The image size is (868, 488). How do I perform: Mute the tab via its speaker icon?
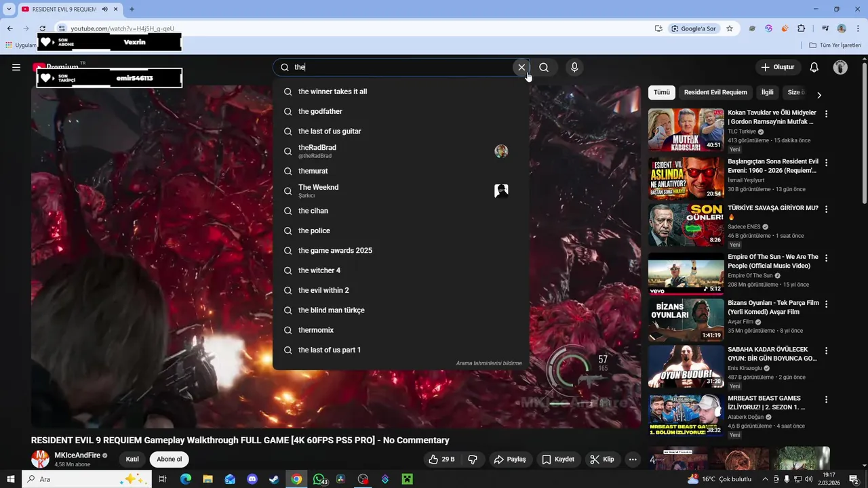pos(104,9)
